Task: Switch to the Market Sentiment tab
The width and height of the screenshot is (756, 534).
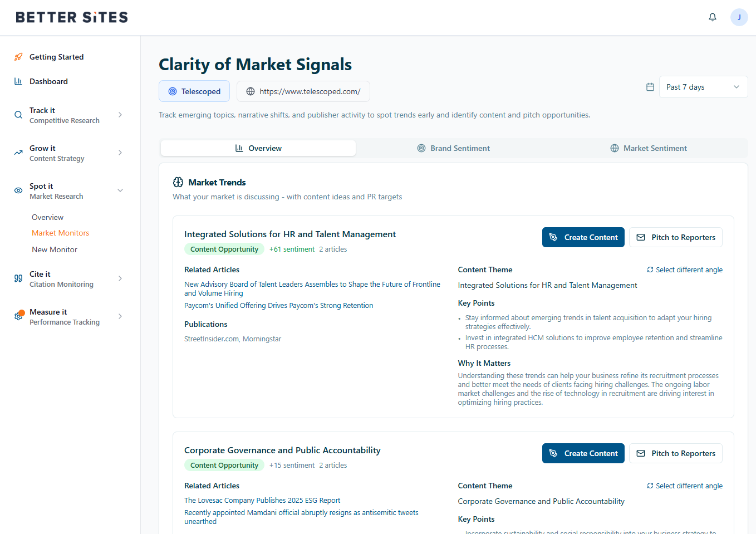Action: [x=649, y=148]
